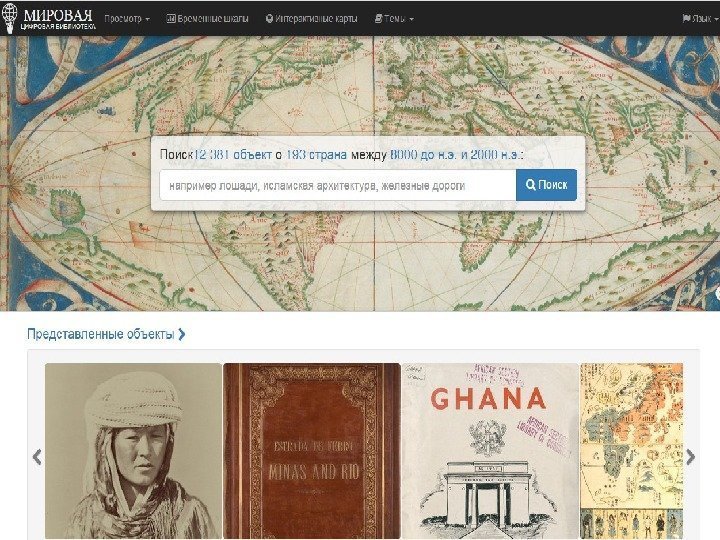Open Интерактивные карты interactive maps
The image size is (720, 540).
pyautogui.click(x=311, y=19)
